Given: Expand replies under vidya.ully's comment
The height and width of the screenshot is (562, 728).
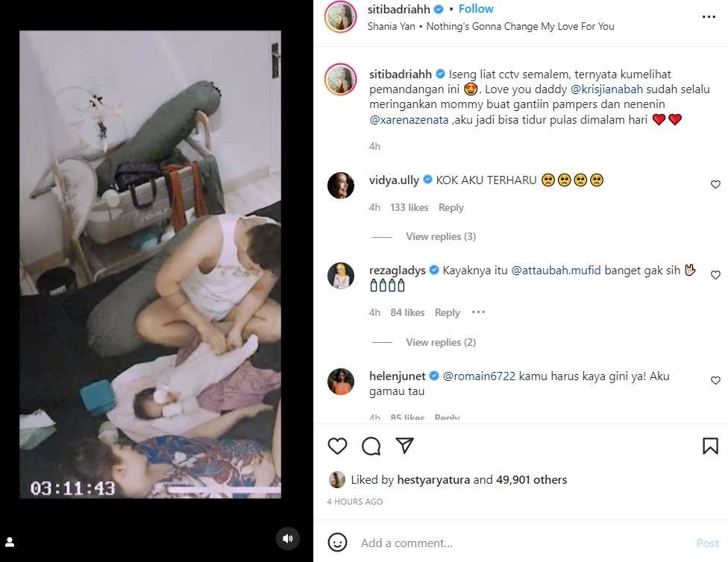Looking at the screenshot, I should (440, 236).
